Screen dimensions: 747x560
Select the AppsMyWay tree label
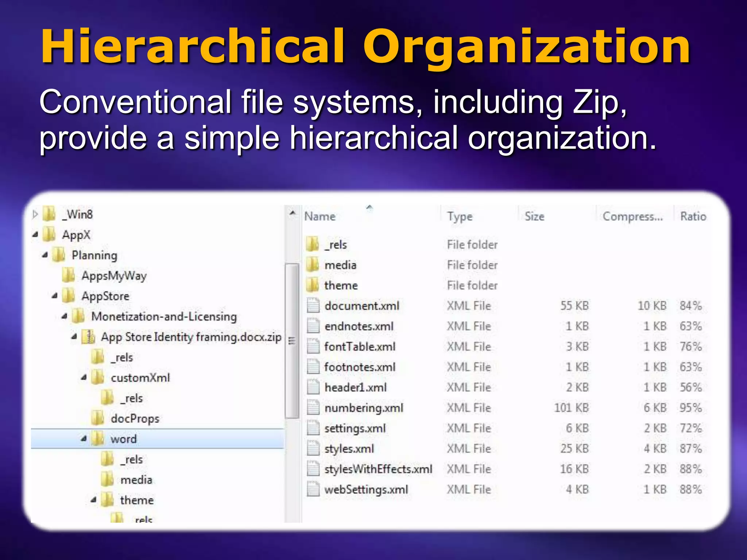[114, 276]
